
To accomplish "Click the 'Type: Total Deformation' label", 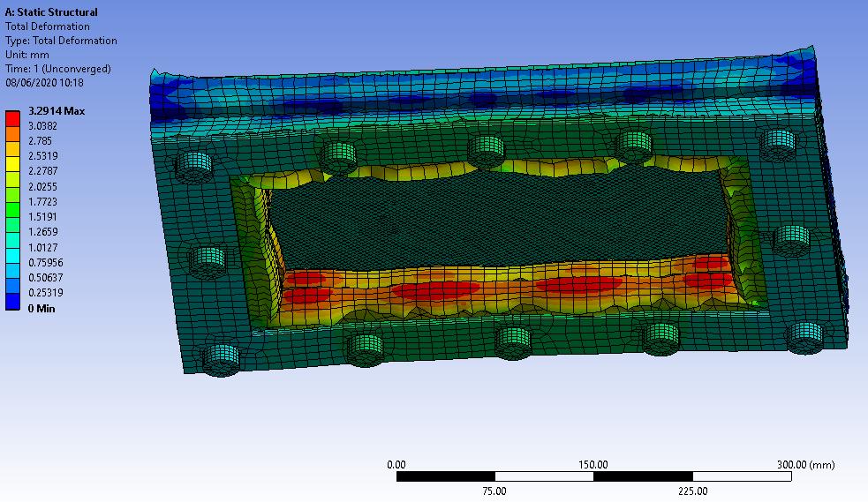I will coord(61,41).
